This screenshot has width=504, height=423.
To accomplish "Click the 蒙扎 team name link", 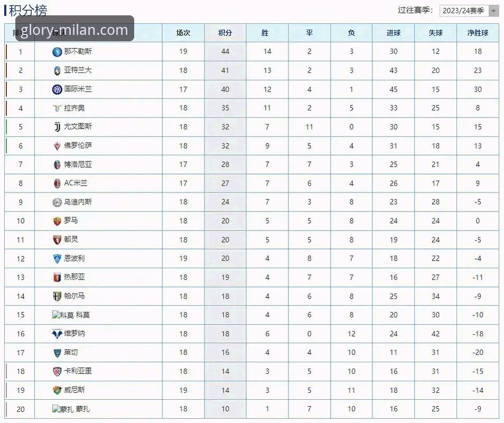I will [83, 409].
